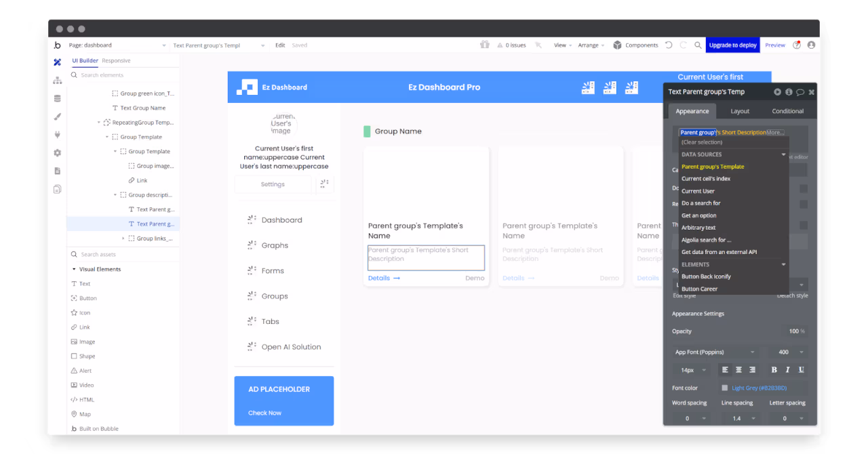Open the Data tab via the database icon
Viewport: 868px width, 454px height.
(57, 98)
